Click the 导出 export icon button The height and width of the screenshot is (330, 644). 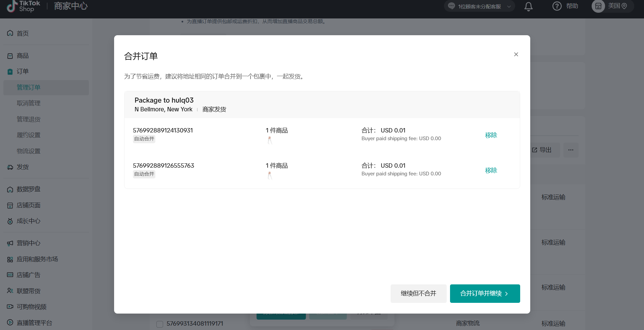click(x=542, y=150)
